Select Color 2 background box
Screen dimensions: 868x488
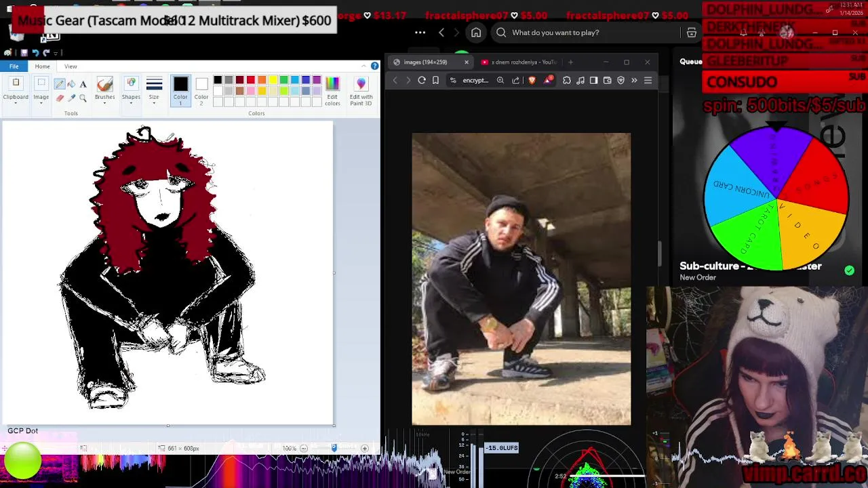[201, 91]
